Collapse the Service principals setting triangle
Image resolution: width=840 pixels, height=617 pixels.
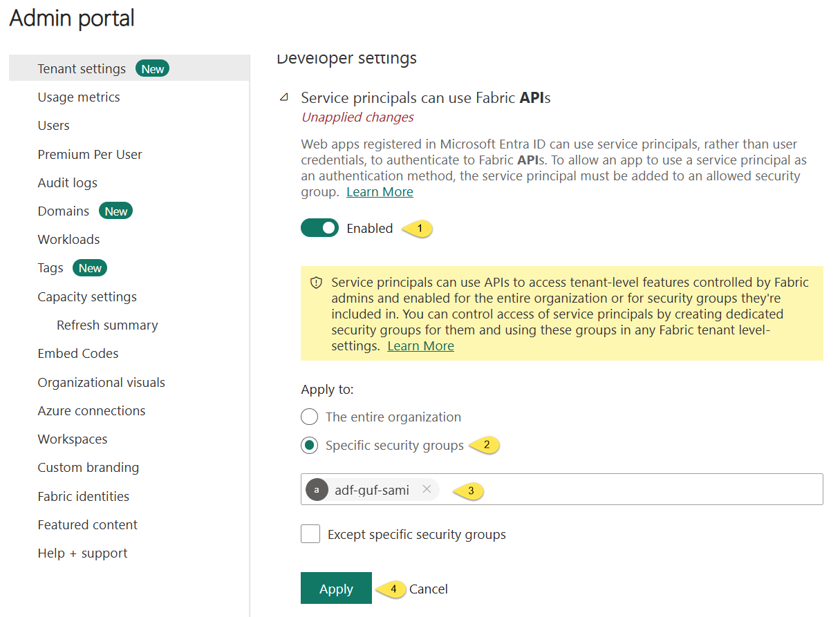click(x=283, y=98)
